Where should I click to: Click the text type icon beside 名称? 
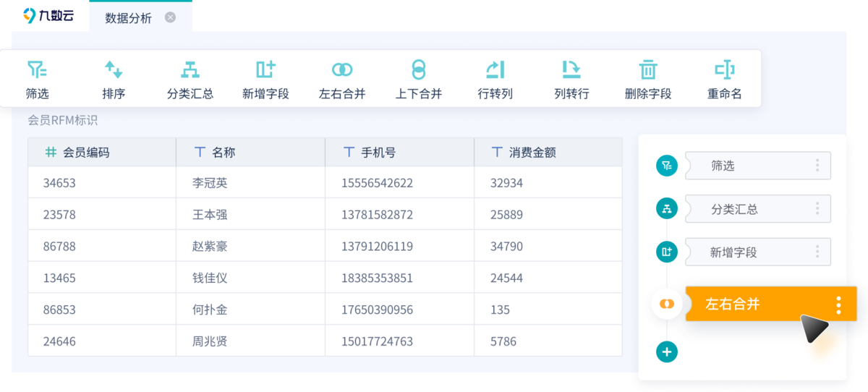(200, 153)
